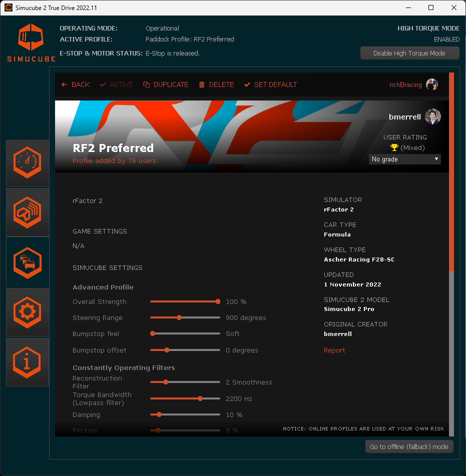The height and width of the screenshot is (476, 466).
Task: Click 'Operational' operating mode value
Action: (x=162, y=28)
